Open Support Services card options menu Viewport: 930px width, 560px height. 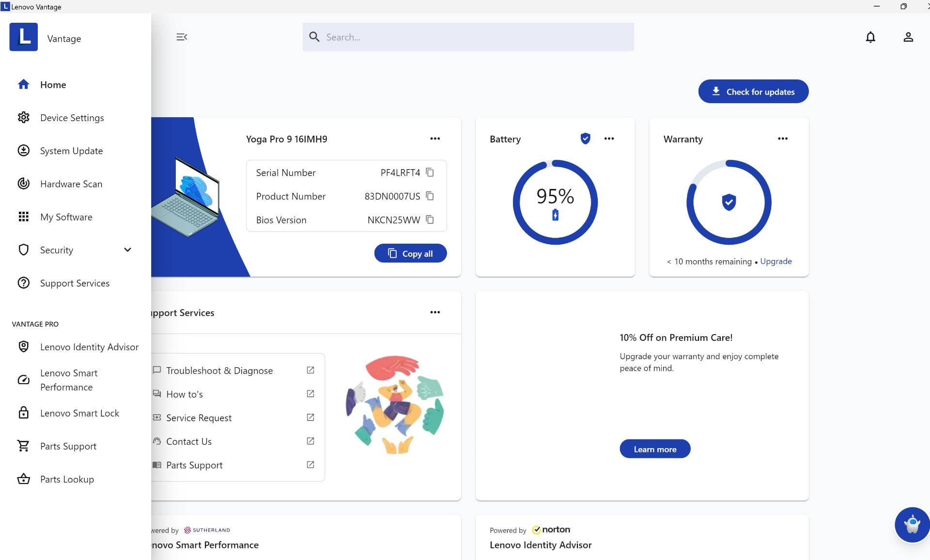pos(434,312)
